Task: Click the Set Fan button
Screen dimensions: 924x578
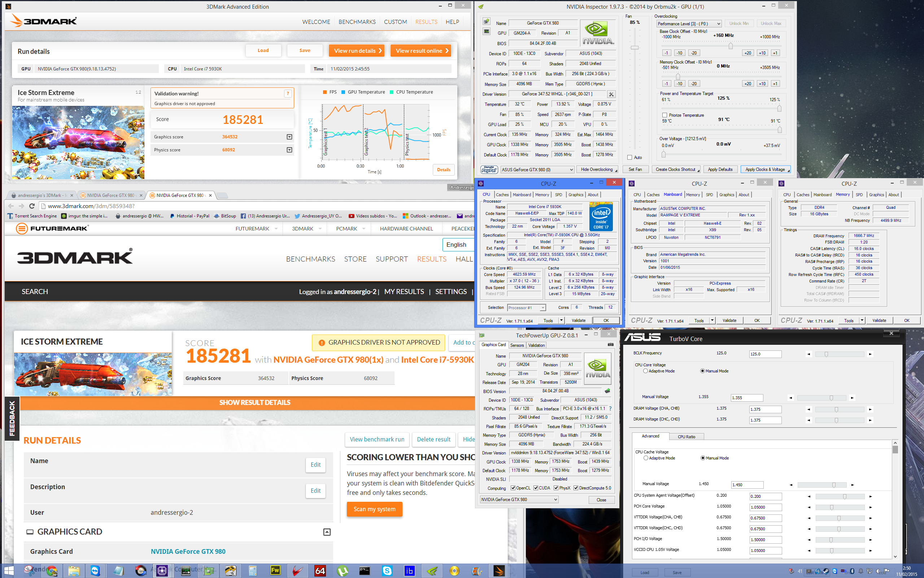Action: click(635, 169)
